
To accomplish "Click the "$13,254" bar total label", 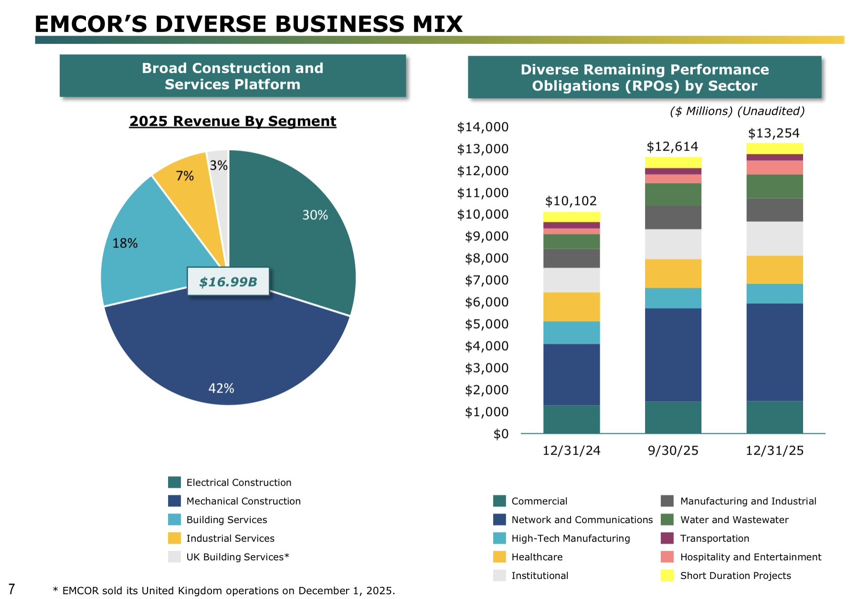I will point(773,133).
